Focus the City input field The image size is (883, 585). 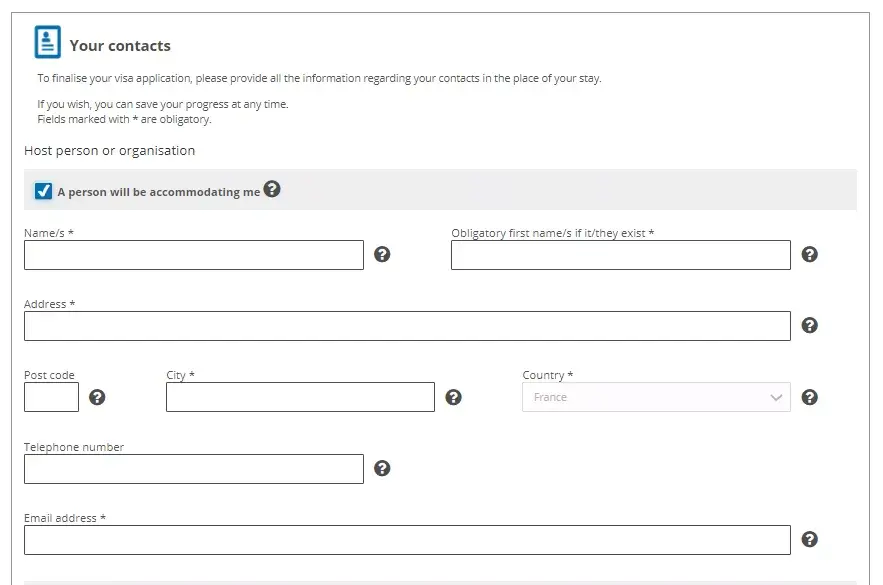[300, 397]
